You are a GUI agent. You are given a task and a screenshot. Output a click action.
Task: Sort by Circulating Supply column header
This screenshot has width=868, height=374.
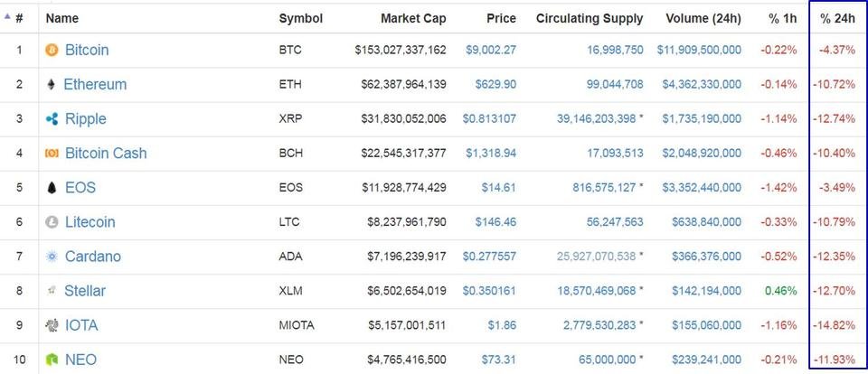pyautogui.click(x=589, y=19)
